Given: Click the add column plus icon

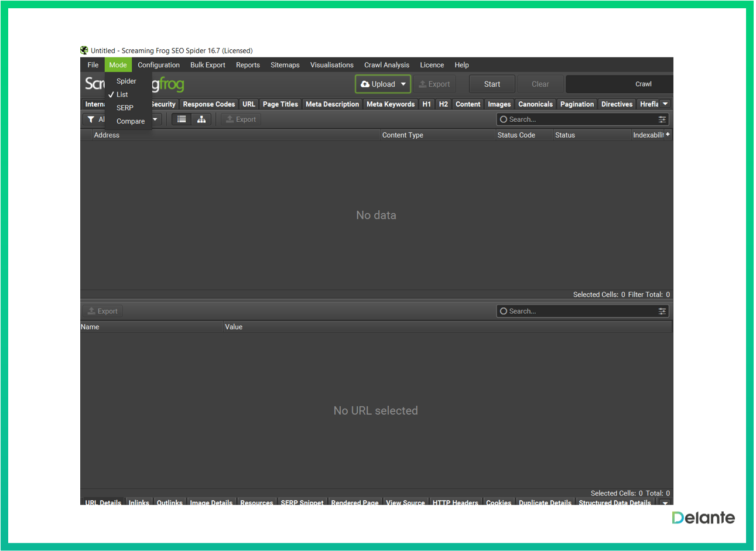Looking at the screenshot, I should click(668, 135).
